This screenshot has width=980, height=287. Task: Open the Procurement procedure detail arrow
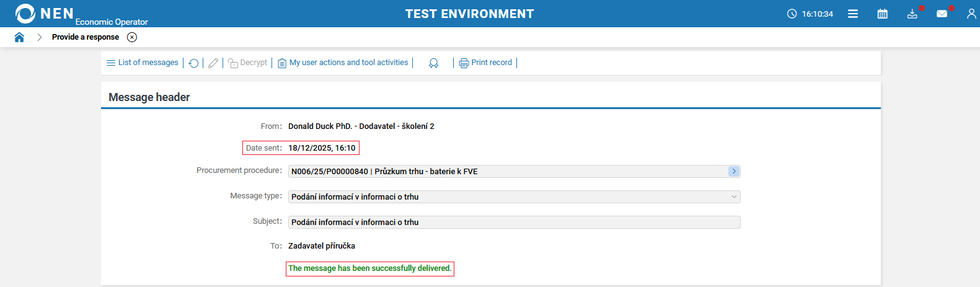(x=734, y=171)
